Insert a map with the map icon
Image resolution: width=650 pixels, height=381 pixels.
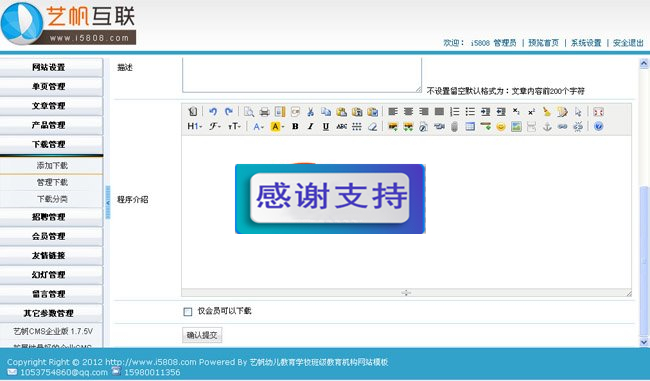point(516,126)
